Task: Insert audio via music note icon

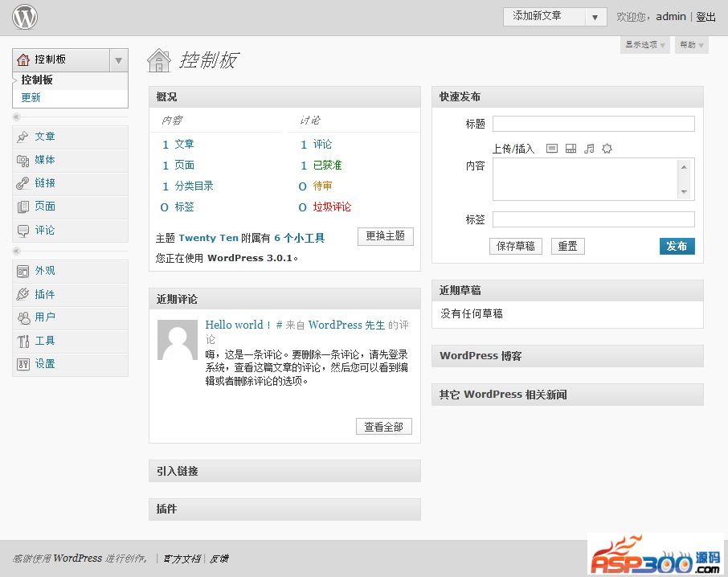Action: pos(589,149)
